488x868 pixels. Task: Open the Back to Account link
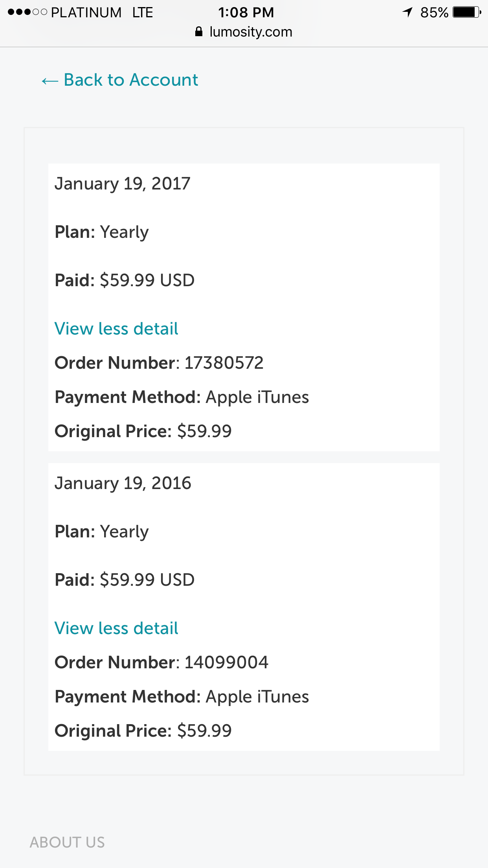(x=131, y=80)
